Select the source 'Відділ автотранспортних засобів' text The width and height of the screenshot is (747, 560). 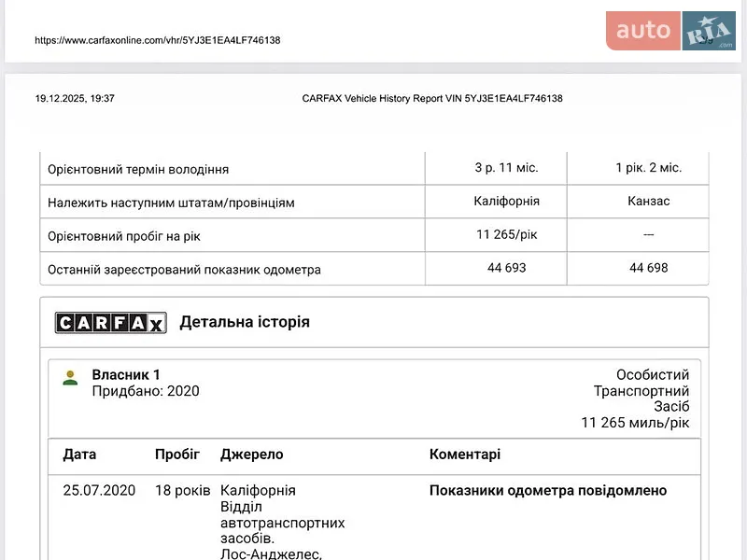[x=283, y=523]
